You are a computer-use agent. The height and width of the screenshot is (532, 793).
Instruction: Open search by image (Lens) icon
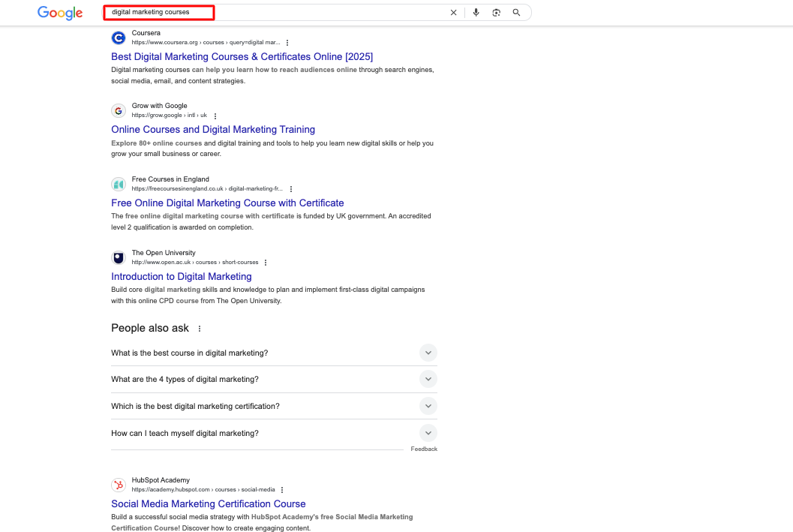pyautogui.click(x=496, y=13)
